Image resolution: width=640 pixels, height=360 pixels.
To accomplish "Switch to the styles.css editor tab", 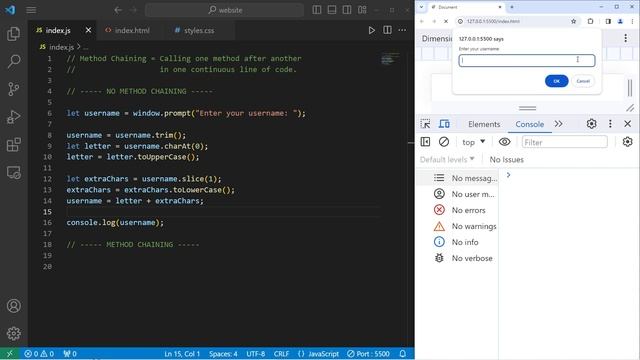I will tap(198, 30).
